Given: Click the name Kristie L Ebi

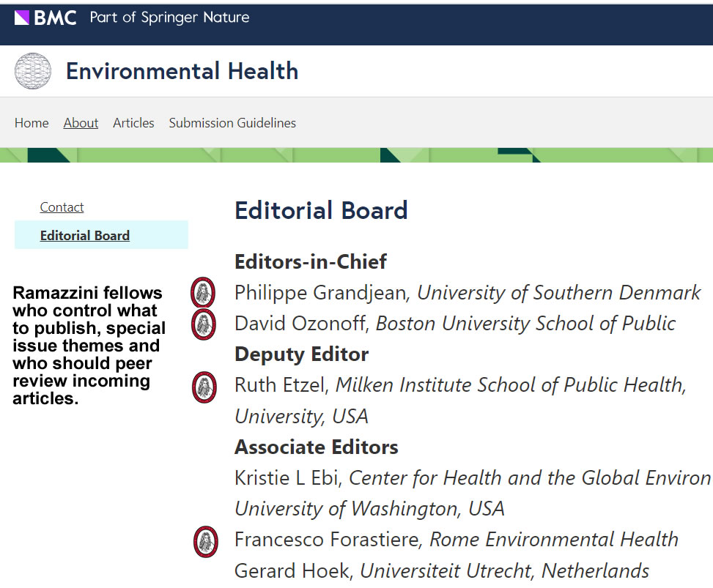Looking at the screenshot, I should 287,478.
